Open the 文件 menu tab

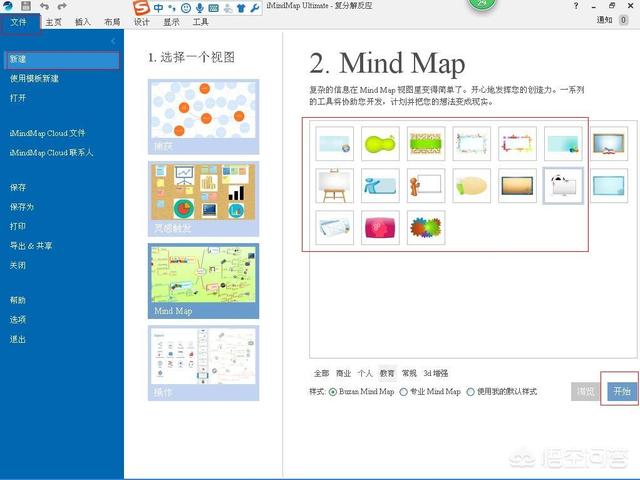19,21
